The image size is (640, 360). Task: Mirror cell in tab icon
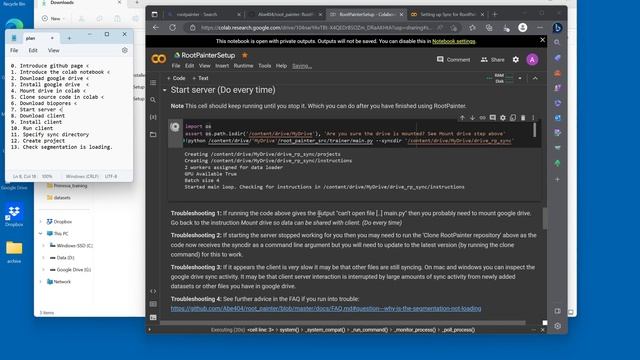pyautogui.click(x=513, y=118)
